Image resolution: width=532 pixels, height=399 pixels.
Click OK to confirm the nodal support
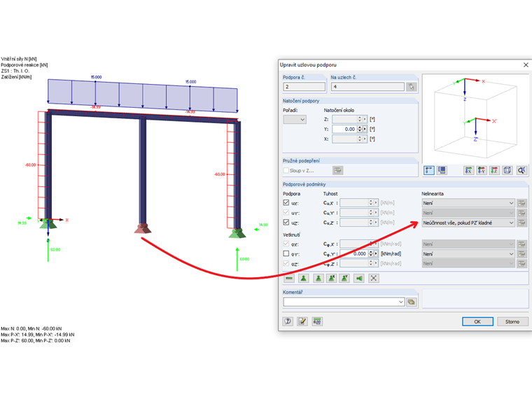click(x=477, y=321)
